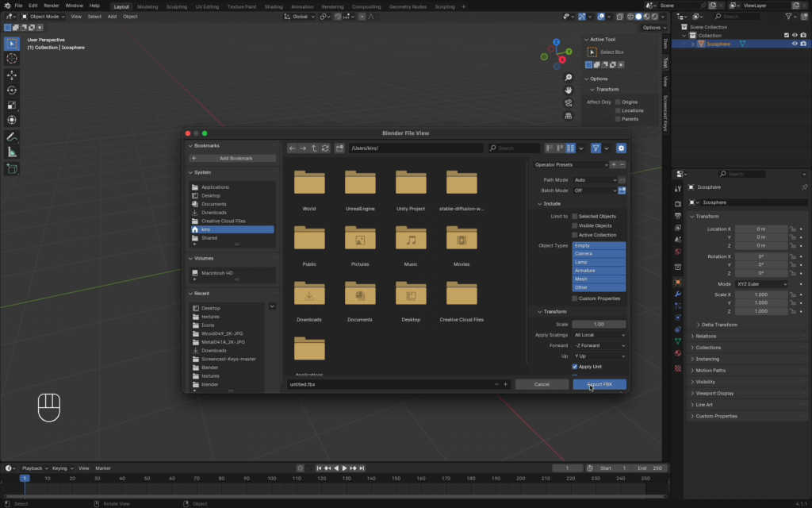Cancel the file export dialog
This screenshot has width=812, height=508.
coord(542,385)
